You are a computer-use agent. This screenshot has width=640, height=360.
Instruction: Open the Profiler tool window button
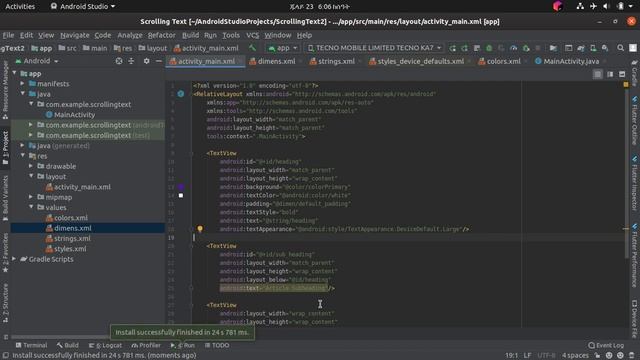146,345
